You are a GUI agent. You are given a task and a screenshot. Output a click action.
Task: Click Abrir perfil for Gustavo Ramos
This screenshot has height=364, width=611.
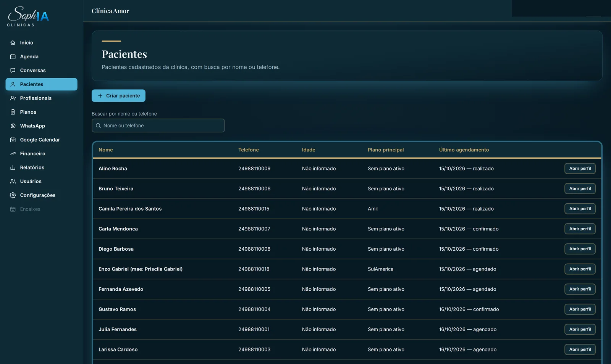[580, 309]
